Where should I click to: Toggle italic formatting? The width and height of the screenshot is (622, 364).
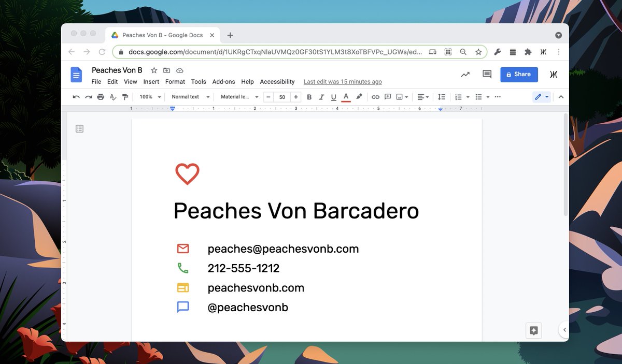[x=321, y=97]
